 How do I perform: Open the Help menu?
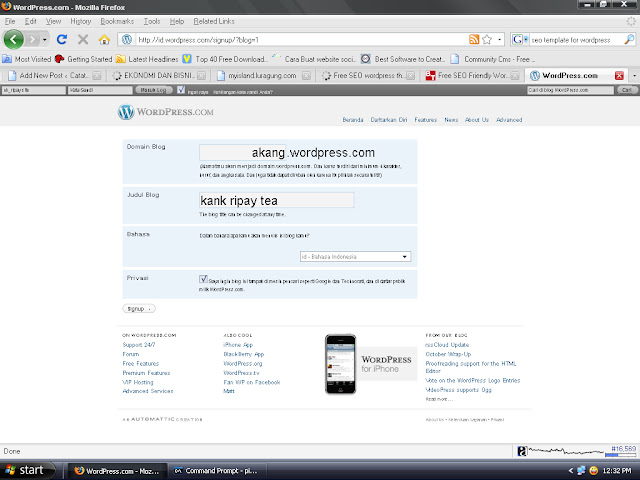[177, 21]
